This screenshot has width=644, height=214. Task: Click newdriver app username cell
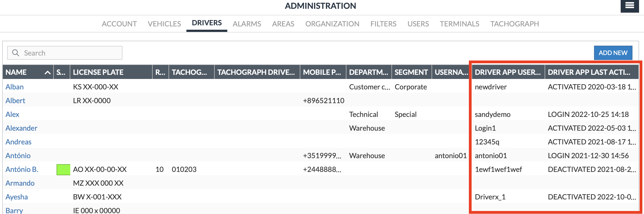pos(491,87)
